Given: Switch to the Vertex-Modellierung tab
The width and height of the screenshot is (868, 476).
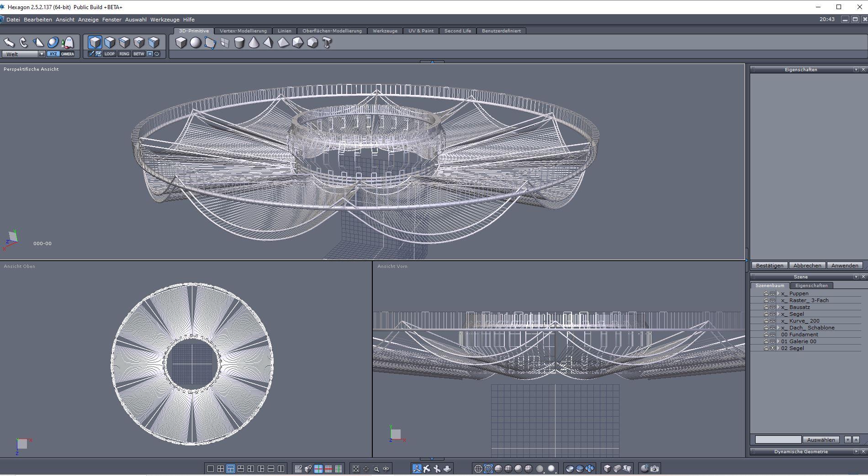Looking at the screenshot, I should 243,31.
